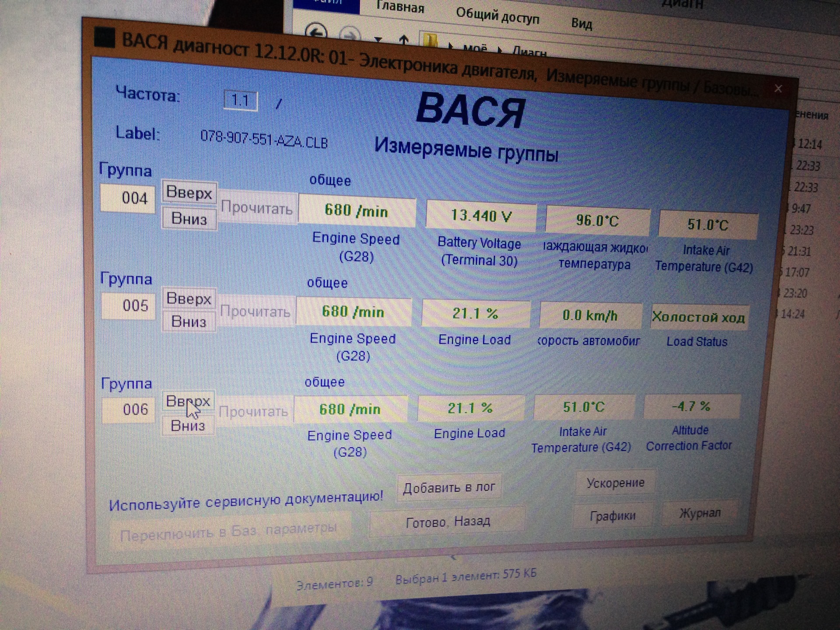Click the Ускорение button

click(x=615, y=483)
